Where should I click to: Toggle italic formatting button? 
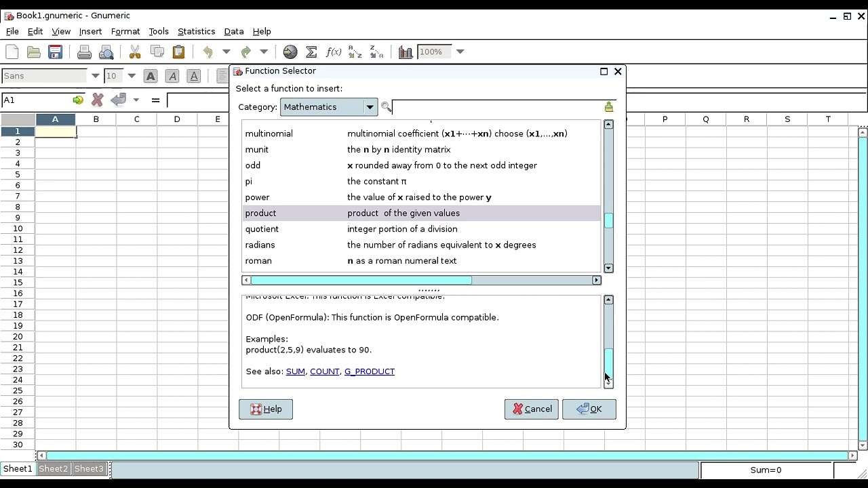click(x=172, y=76)
